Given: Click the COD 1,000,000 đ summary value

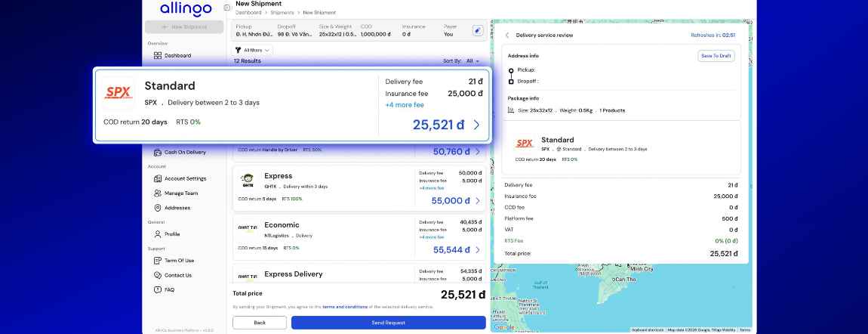Looking at the screenshot, I should pos(376,34).
